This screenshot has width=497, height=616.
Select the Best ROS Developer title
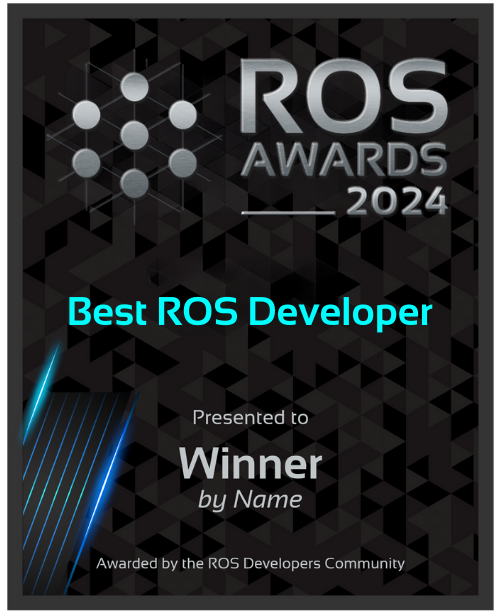point(250,312)
